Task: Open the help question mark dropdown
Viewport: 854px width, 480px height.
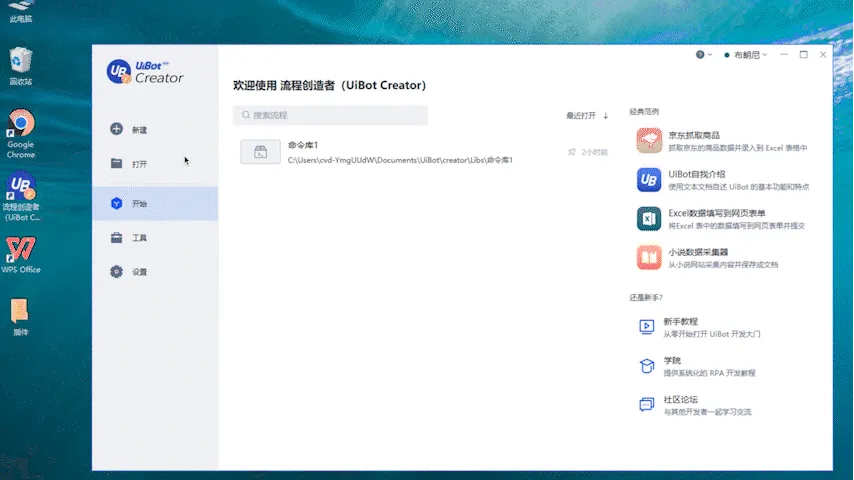Action: tap(704, 54)
